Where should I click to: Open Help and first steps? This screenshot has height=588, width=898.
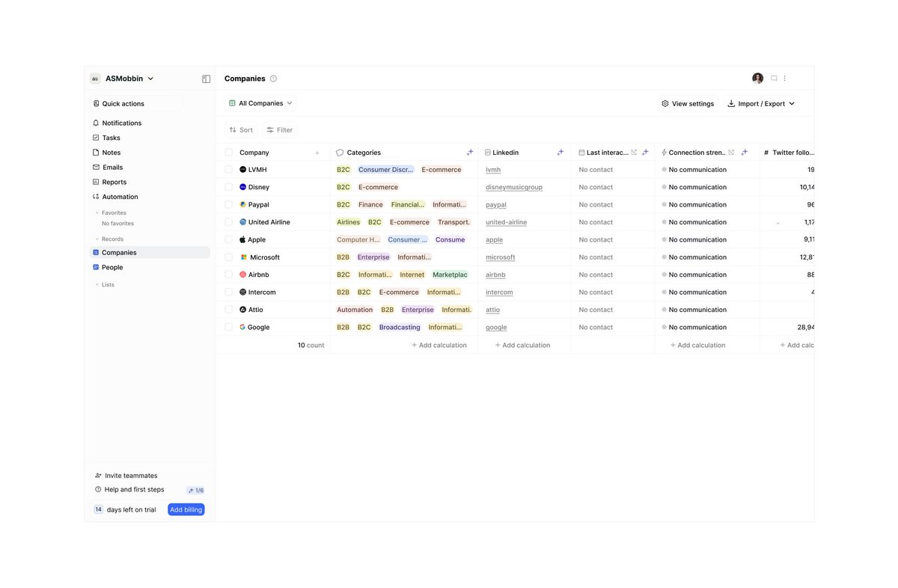coord(129,490)
